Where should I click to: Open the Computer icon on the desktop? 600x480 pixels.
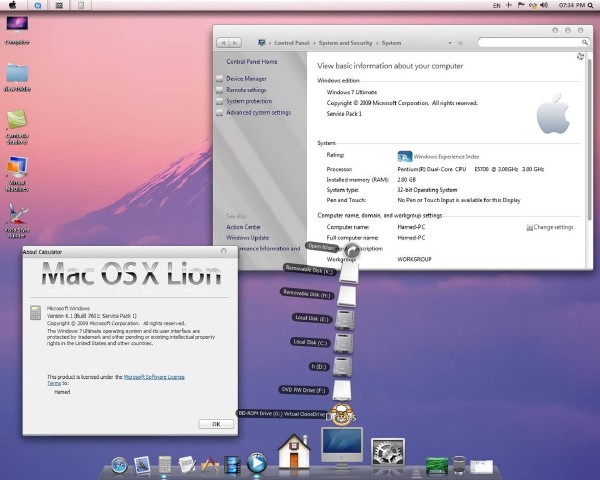tap(16, 27)
